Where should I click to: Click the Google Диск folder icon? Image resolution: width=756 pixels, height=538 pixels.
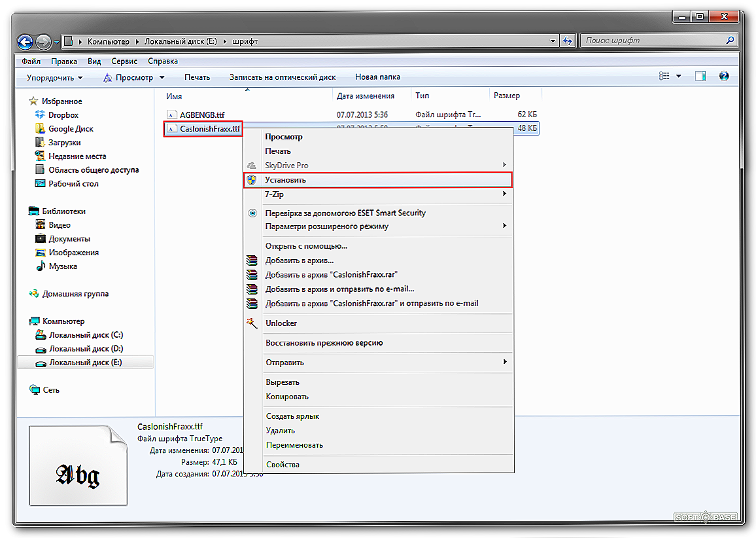40,128
